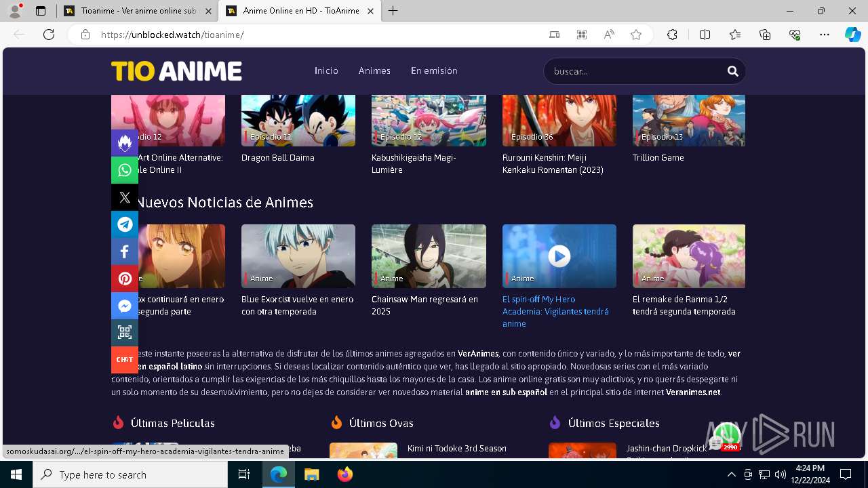Screen dimensions: 868x488
Task: Open Ranma 1/2 remake news link
Action: [x=684, y=305]
